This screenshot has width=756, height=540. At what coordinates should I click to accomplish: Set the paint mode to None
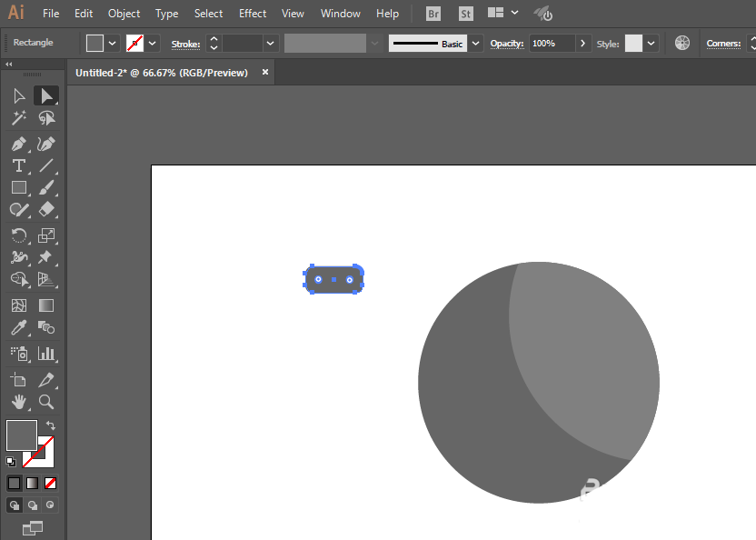point(50,483)
